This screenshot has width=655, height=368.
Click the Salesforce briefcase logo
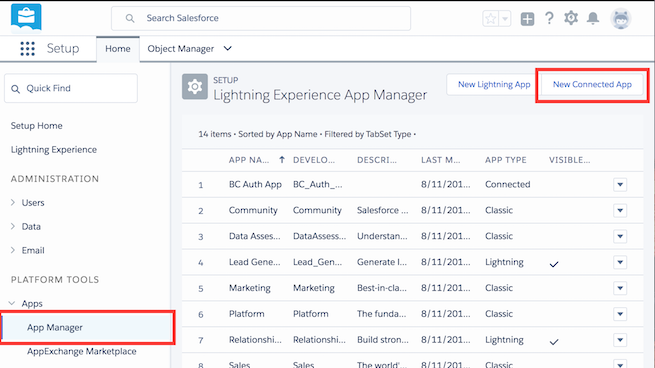click(x=26, y=18)
